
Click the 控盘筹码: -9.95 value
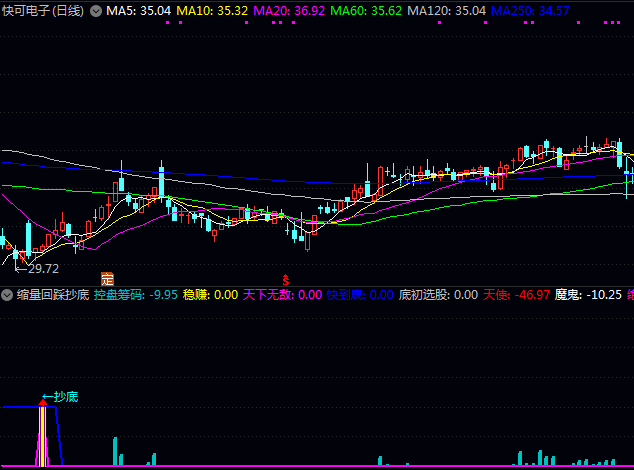(135, 295)
